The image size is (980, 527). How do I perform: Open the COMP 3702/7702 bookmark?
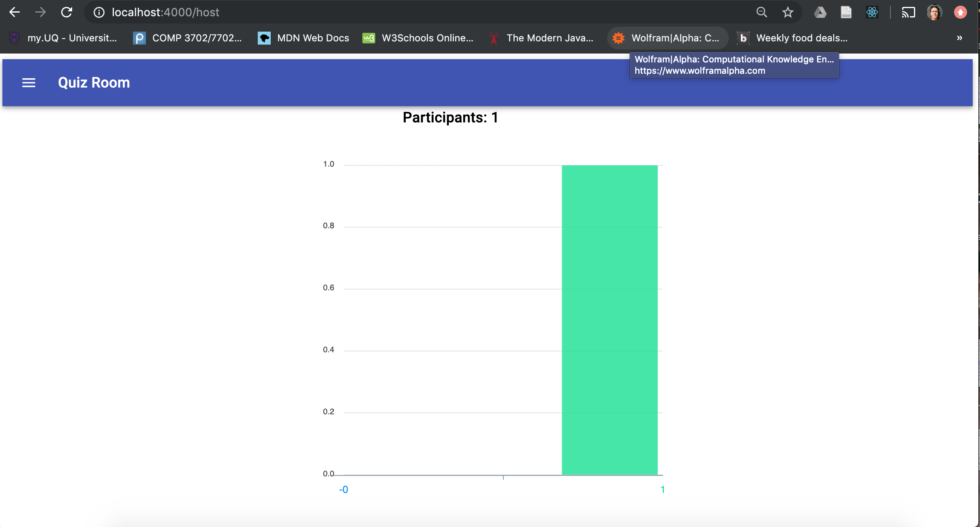(x=187, y=38)
